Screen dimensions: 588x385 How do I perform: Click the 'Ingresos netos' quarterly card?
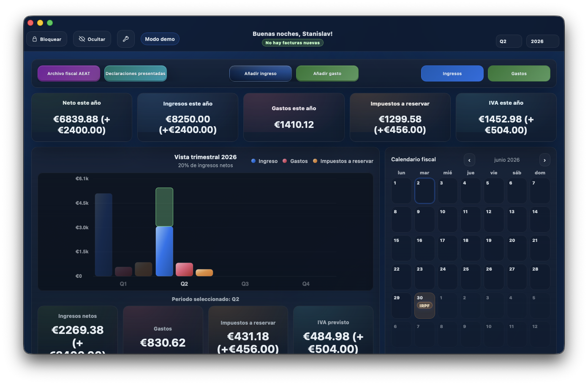coord(78,330)
